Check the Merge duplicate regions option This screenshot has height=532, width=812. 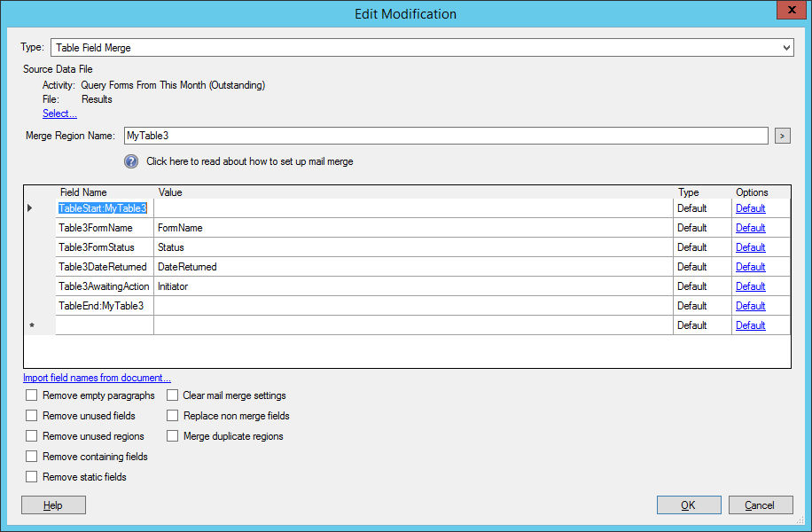[x=172, y=436]
